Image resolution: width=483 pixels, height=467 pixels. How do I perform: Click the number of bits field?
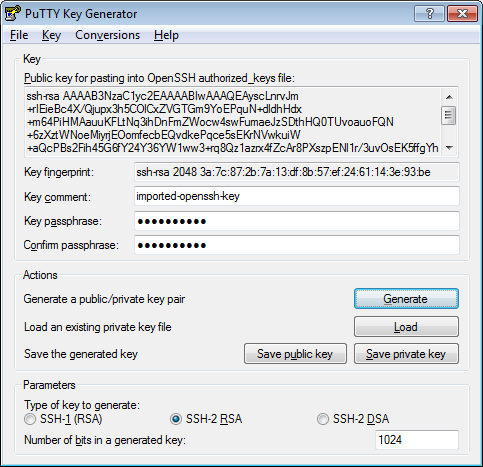[417, 440]
